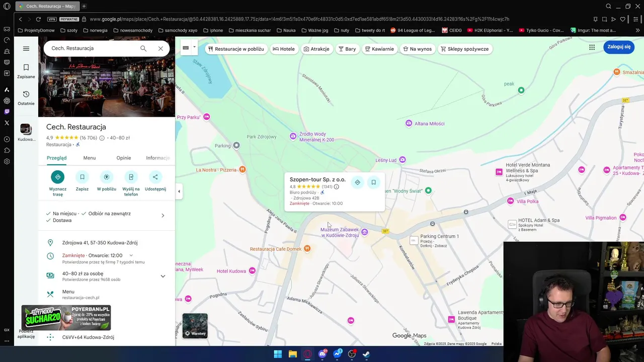The width and height of the screenshot is (644, 362).
Task: Click the Udostępnij share icon
Action: pos(155,177)
